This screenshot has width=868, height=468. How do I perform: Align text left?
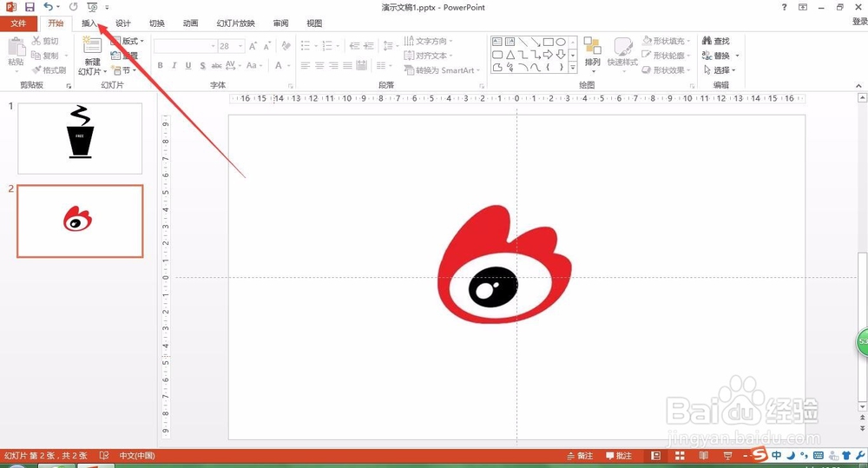pos(306,65)
